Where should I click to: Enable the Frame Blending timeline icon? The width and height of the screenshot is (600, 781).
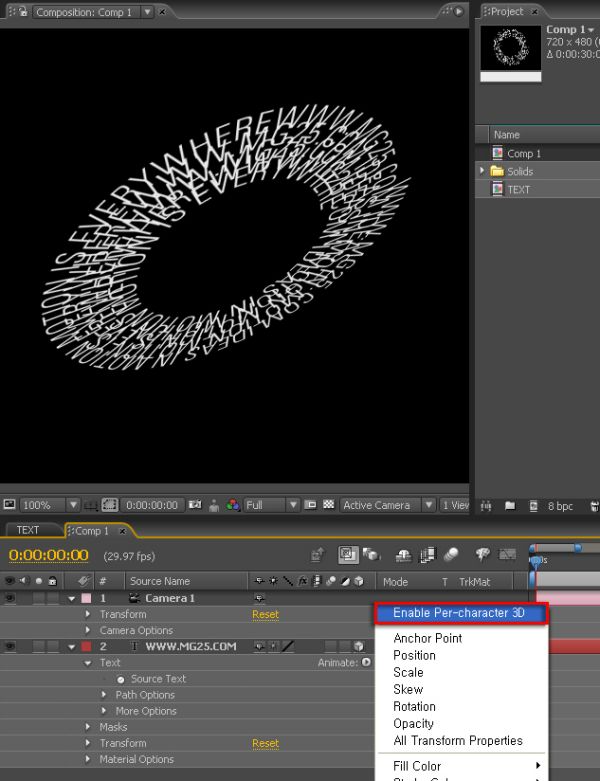point(427,554)
